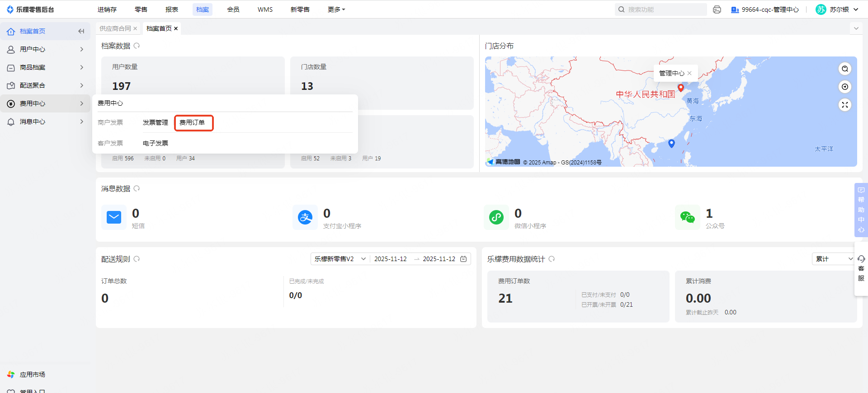Open the 应用市场 sidebar entry
This screenshot has height=393, width=868.
point(32,374)
